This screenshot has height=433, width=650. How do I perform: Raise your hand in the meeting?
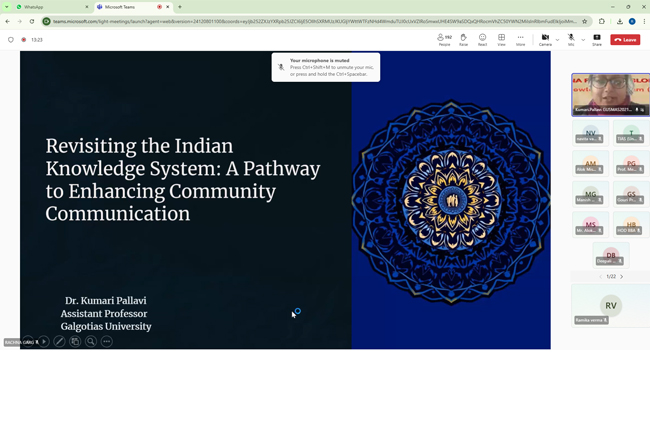[x=463, y=40]
